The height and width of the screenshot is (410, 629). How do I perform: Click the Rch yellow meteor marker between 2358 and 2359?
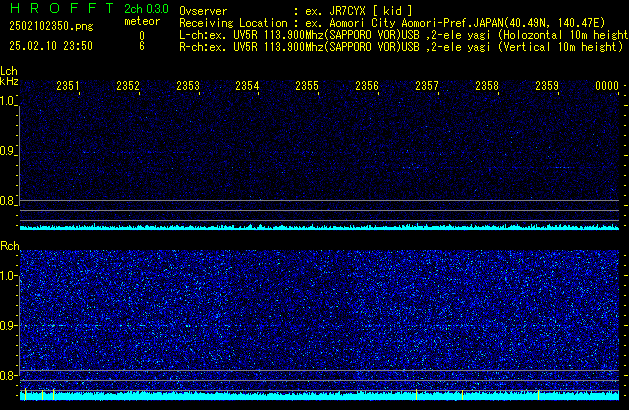pos(538,394)
